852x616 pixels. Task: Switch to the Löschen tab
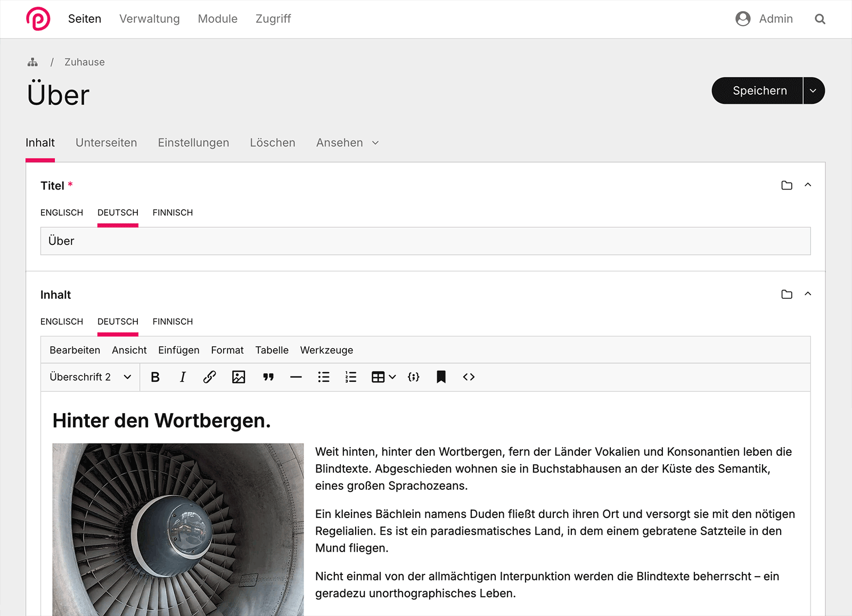tap(273, 143)
